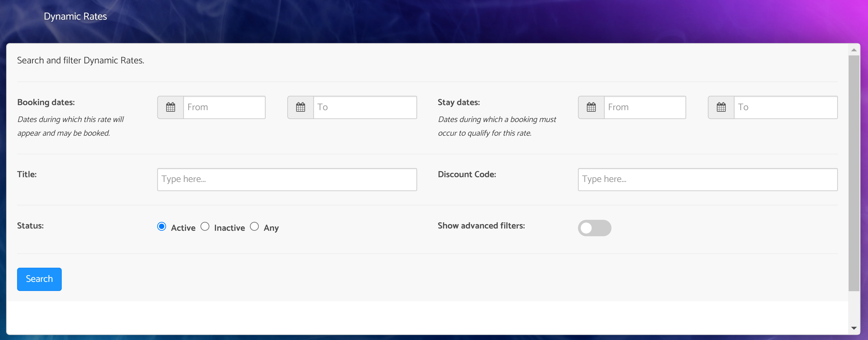Viewport: 868px width, 340px height.
Task: Click the 'Booking dates:' label
Action: coord(46,103)
